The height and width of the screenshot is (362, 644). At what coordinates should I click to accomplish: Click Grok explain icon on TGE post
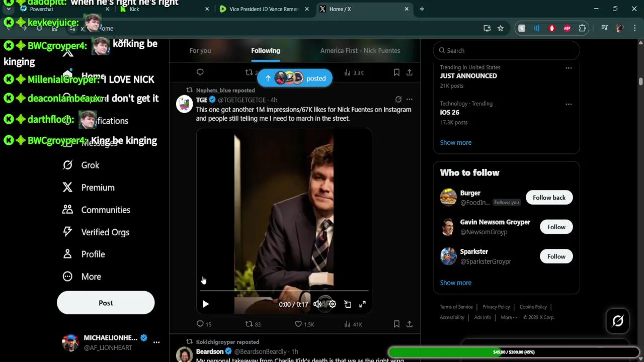tap(398, 100)
